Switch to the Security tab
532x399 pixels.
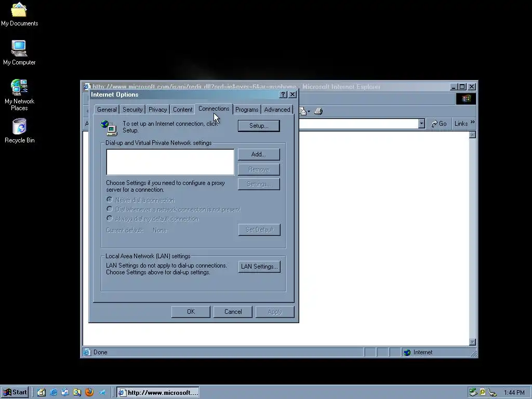click(x=132, y=110)
